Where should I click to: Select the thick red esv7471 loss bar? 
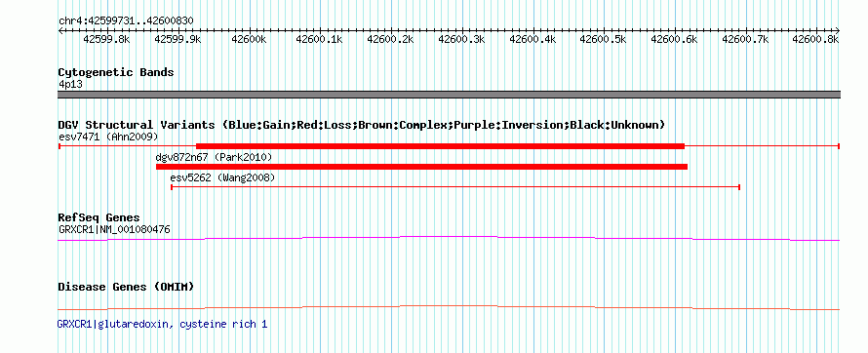pos(441,146)
